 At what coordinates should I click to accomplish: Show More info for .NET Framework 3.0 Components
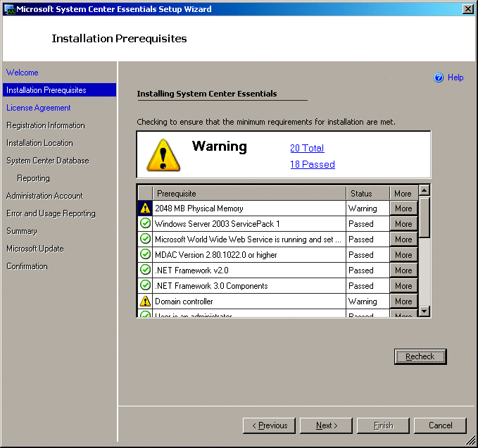point(403,286)
